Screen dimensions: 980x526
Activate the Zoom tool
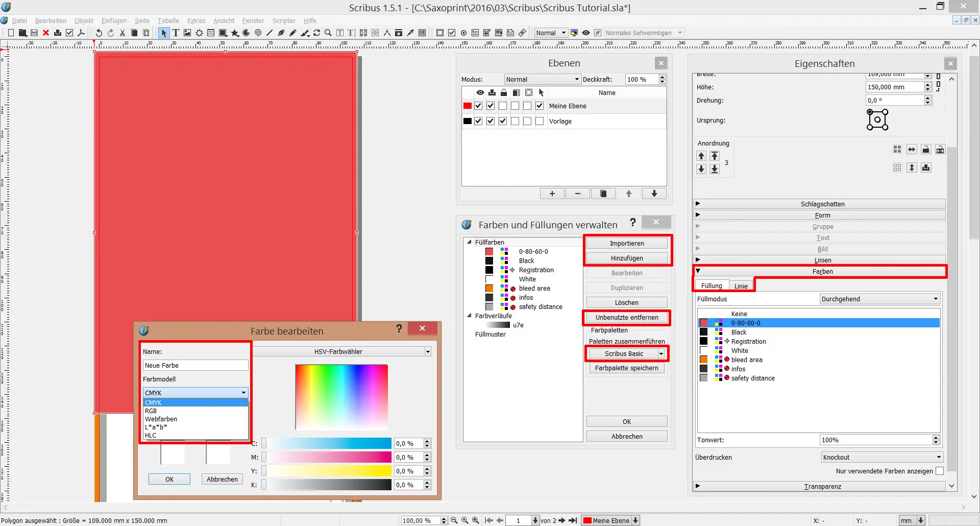click(x=328, y=33)
